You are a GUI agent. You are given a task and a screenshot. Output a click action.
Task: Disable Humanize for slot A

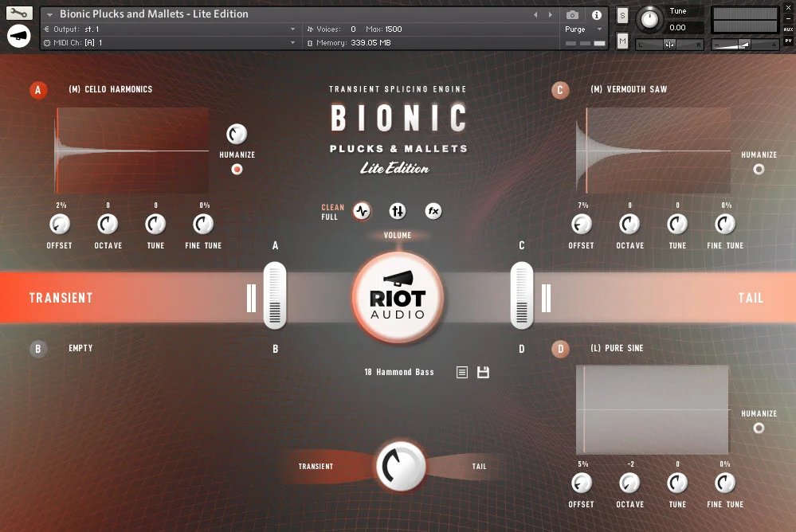pyautogui.click(x=237, y=170)
